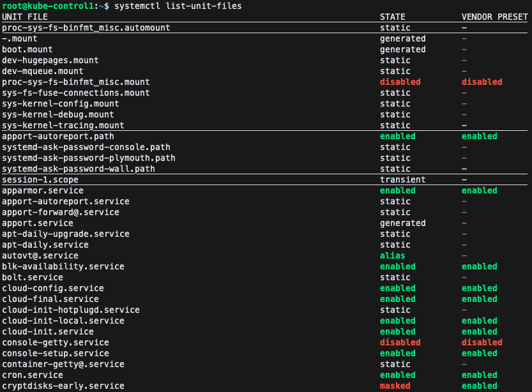Select 'dev-mqueue.mount' unit name
This screenshot has height=392, width=532.
point(43,72)
